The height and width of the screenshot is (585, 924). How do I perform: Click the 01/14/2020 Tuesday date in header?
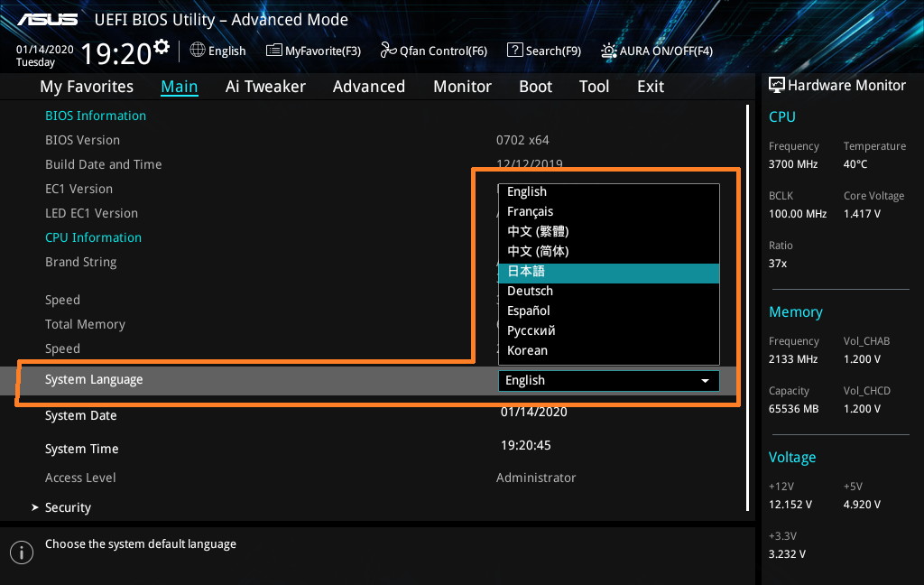coord(45,55)
